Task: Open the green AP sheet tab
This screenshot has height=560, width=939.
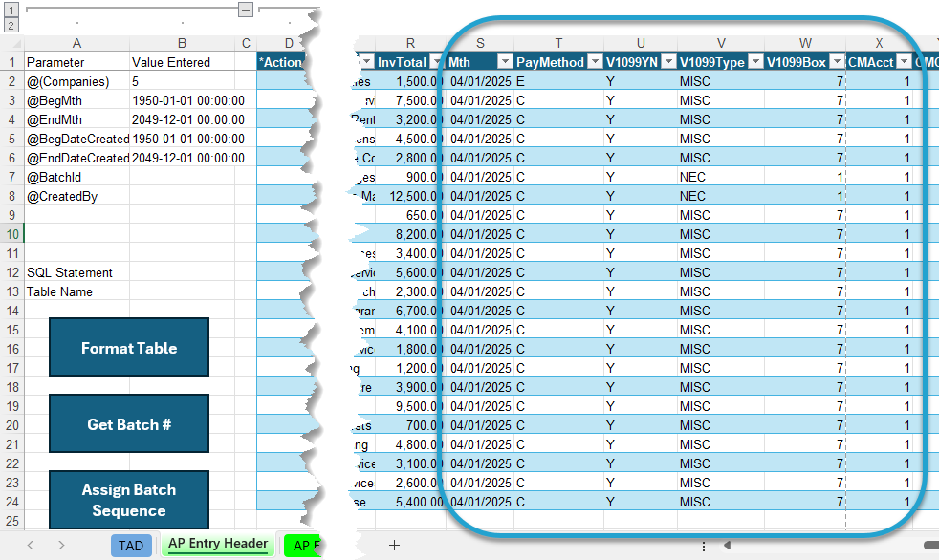Action: [304, 546]
